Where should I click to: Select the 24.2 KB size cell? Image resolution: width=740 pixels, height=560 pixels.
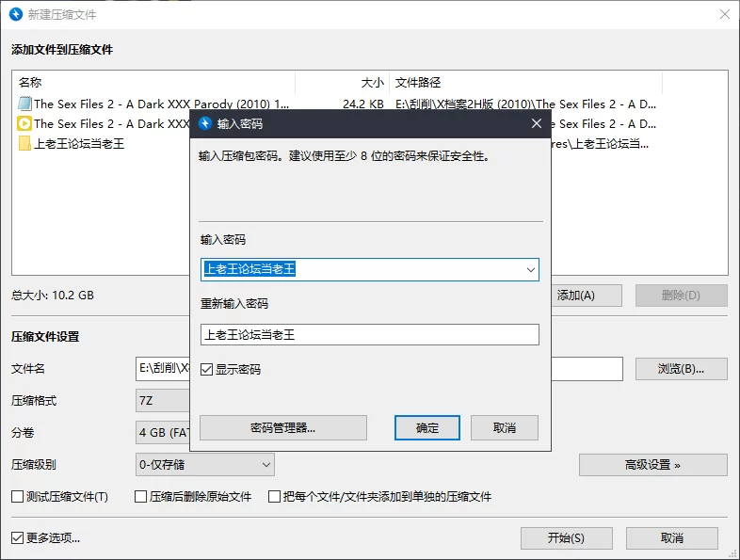(x=362, y=104)
